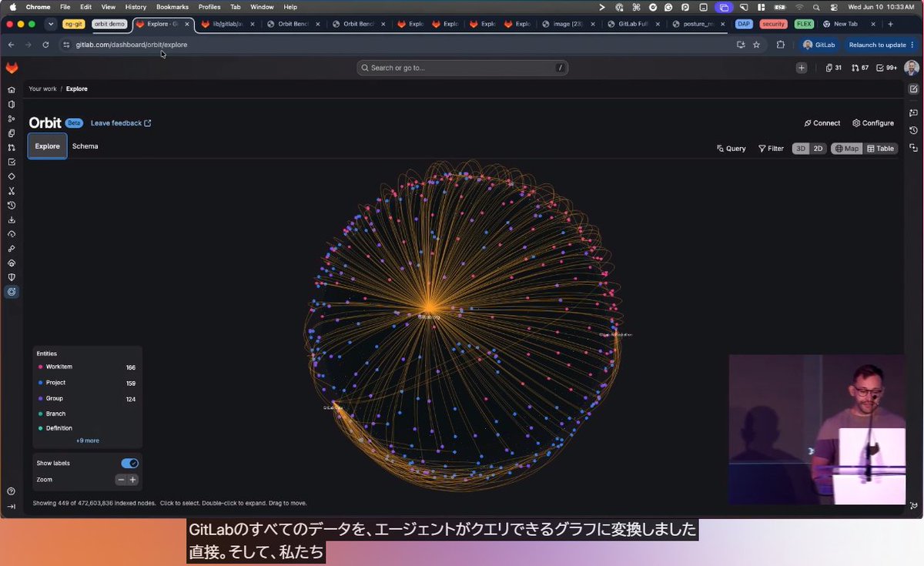Click the Definition entity color dot
This screenshot has height=566, width=924.
click(40, 428)
